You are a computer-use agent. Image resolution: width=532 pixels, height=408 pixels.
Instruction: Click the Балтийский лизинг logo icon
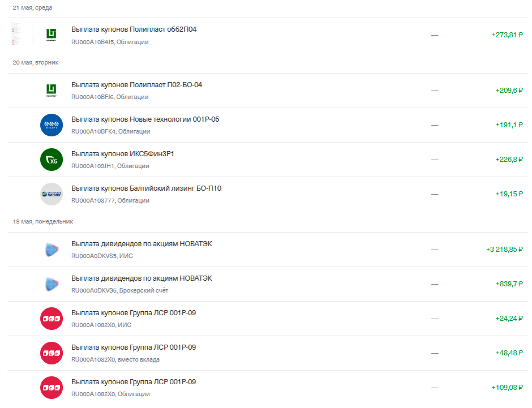52,194
